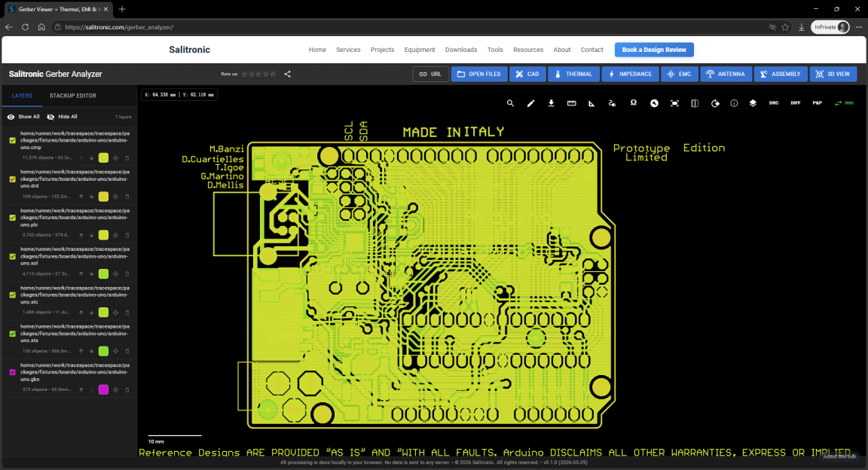868x470 pixels.
Task: Toggle the arduino-uno.sol layer checkbox
Action: tap(13, 257)
